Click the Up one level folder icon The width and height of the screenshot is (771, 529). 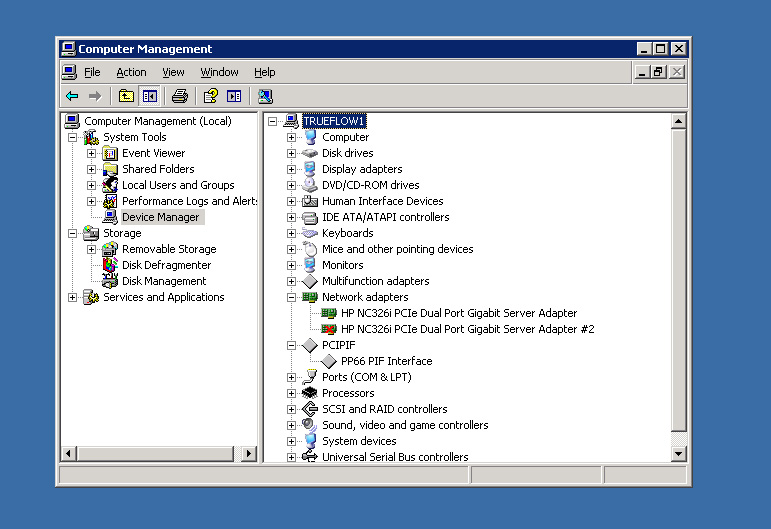point(126,96)
